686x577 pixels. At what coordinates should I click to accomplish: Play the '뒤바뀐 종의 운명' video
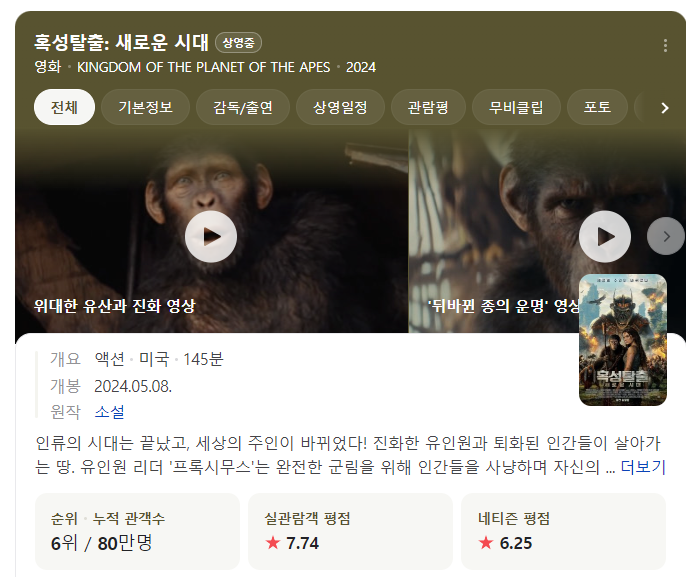(605, 237)
